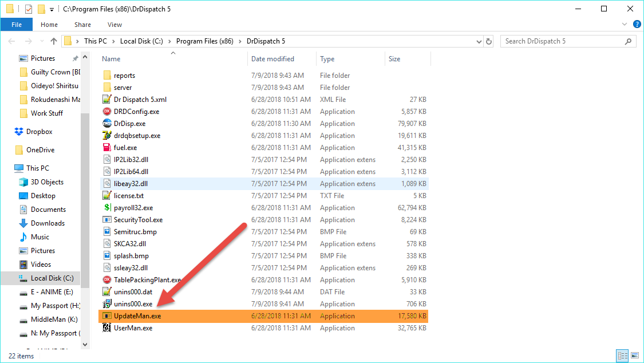The height and width of the screenshot is (363, 644).
Task: Click the Back navigation arrow
Action: pyautogui.click(x=11, y=41)
